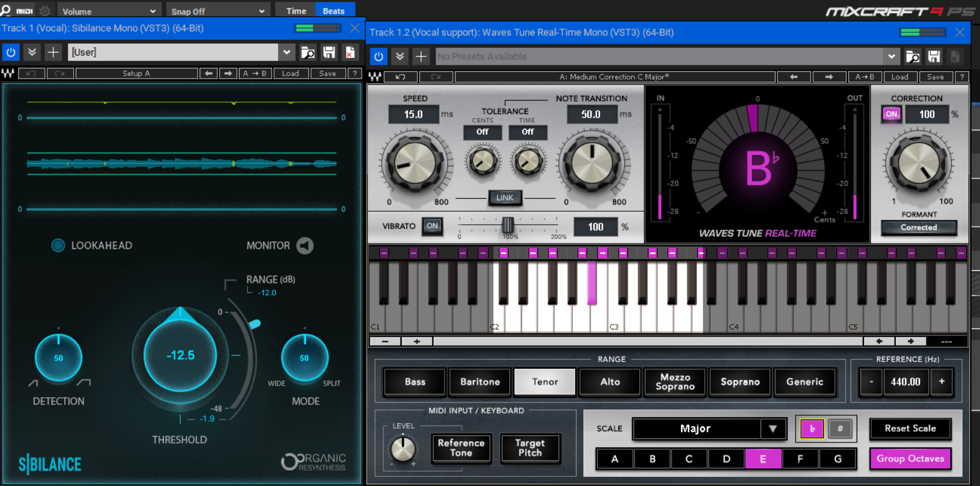Open Mixcraft settings gear icon
Screen dimensions: 980x486
tap(45, 10)
